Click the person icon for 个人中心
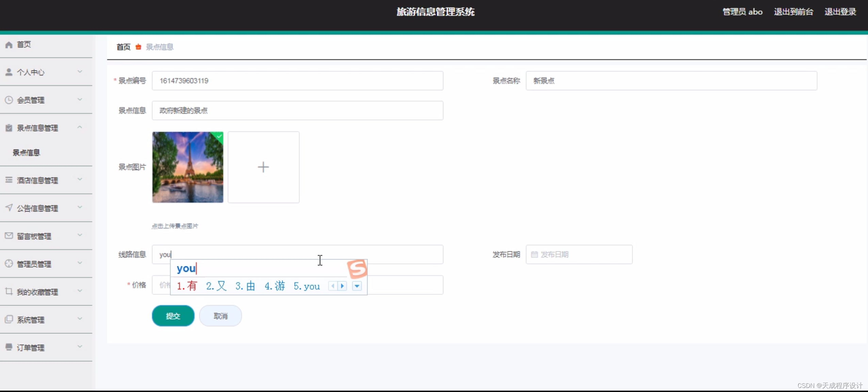The width and height of the screenshot is (868, 392). [9, 72]
